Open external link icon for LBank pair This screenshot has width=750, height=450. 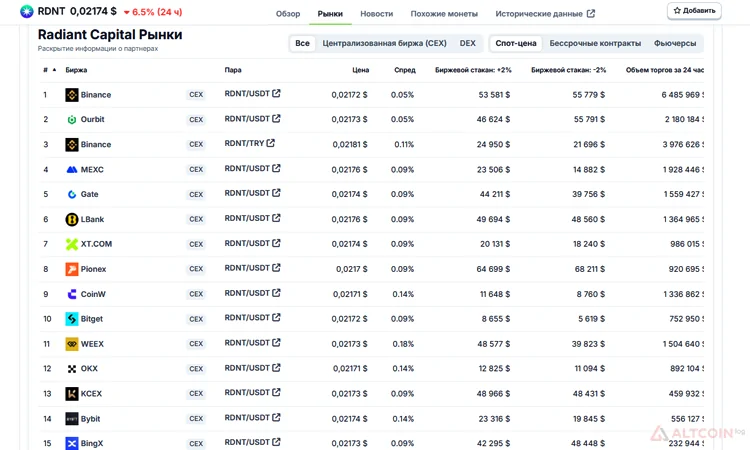coord(276,218)
